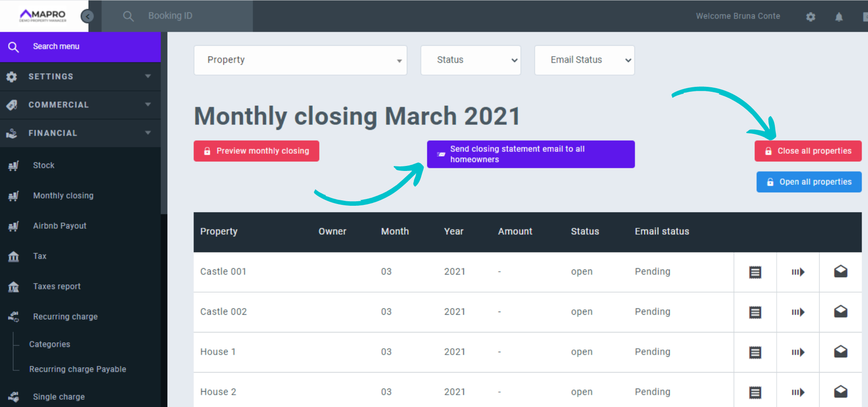
Task: Collapse the Financial menu section
Action: point(80,133)
